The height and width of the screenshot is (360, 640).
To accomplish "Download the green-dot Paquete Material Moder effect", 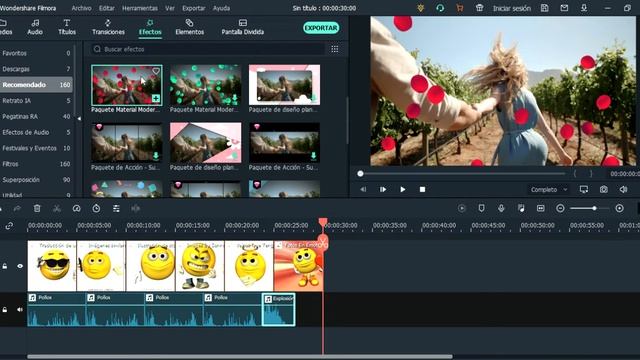I will pos(235,98).
